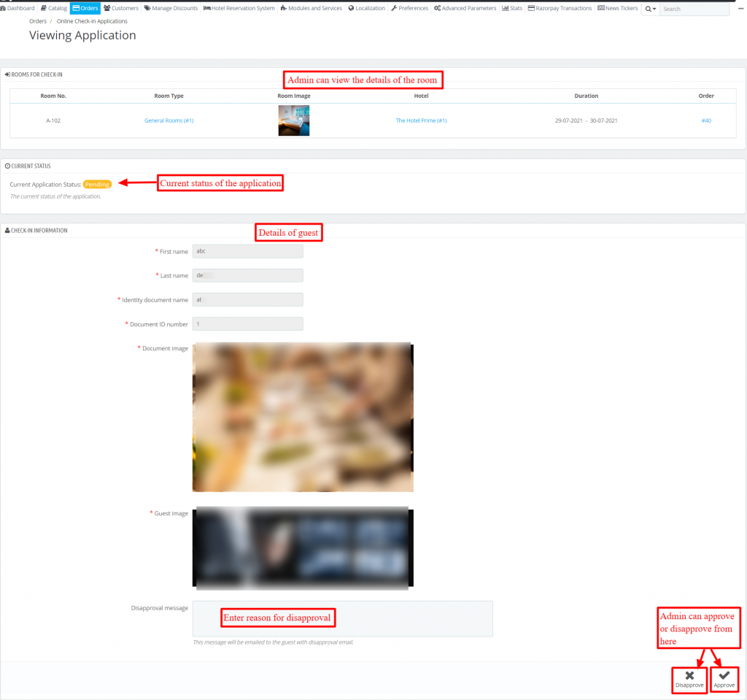
Task: Click the Duration column header
Action: [x=586, y=96]
